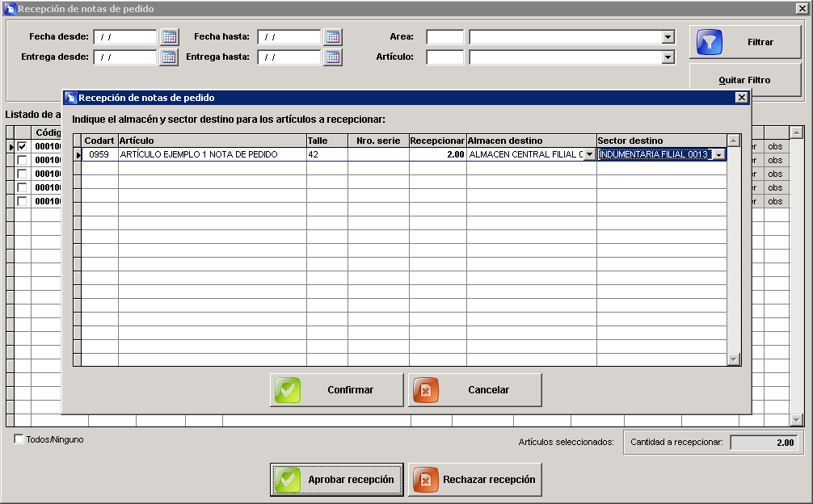
Task: Click the Talle cell 42
Action: click(327, 154)
